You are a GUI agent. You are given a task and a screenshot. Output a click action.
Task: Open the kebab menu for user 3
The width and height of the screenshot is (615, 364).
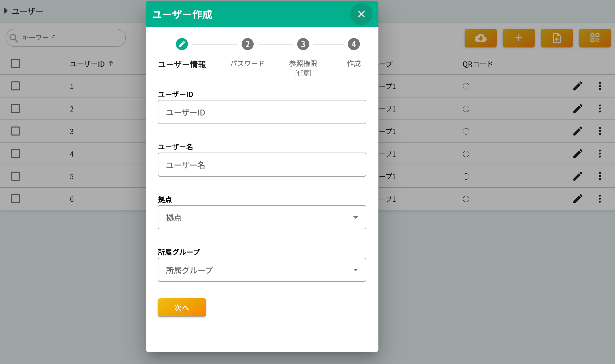(600, 131)
